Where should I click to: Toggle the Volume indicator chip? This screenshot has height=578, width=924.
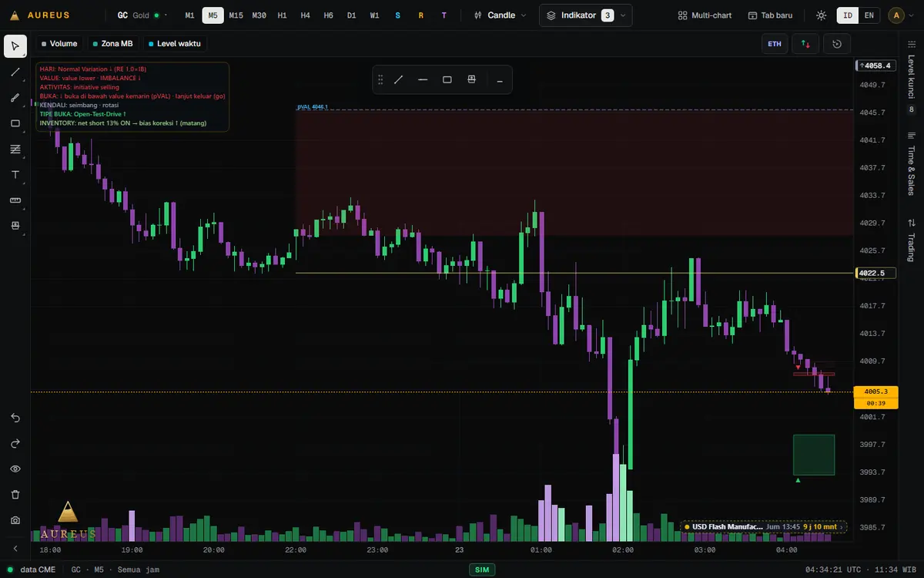click(x=59, y=44)
